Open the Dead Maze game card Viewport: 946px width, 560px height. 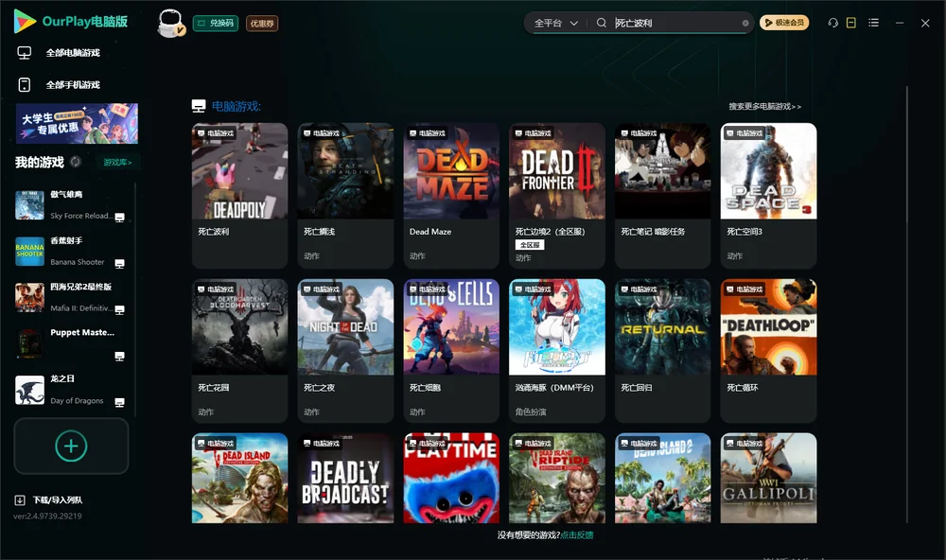[451, 196]
